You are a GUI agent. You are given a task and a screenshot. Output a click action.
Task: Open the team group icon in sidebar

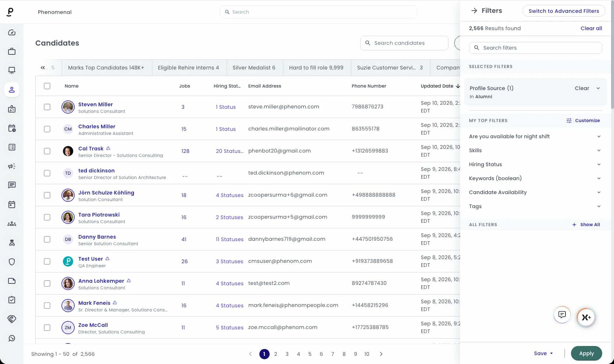(12, 224)
